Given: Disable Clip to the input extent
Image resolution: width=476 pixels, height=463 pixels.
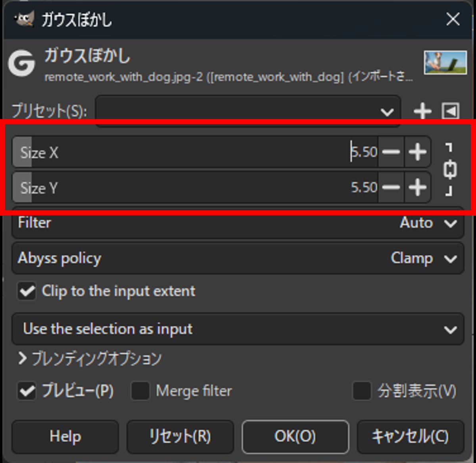Looking at the screenshot, I should pyautogui.click(x=27, y=292).
